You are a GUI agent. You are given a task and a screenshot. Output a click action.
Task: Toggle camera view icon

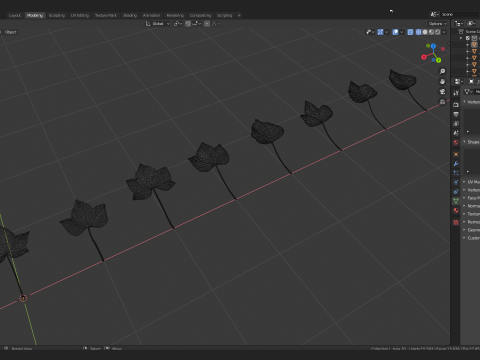[442, 92]
